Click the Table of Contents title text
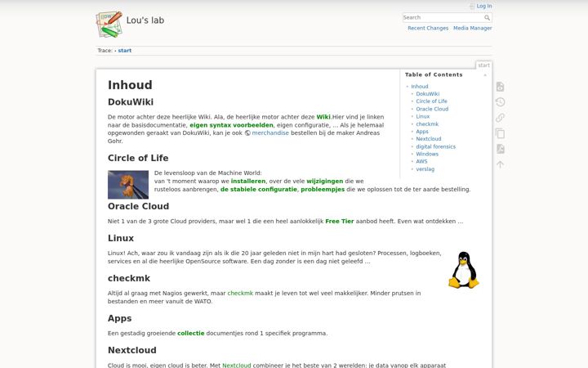The height and width of the screenshot is (368, 588). pyautogui.click(x=434, y=74)
